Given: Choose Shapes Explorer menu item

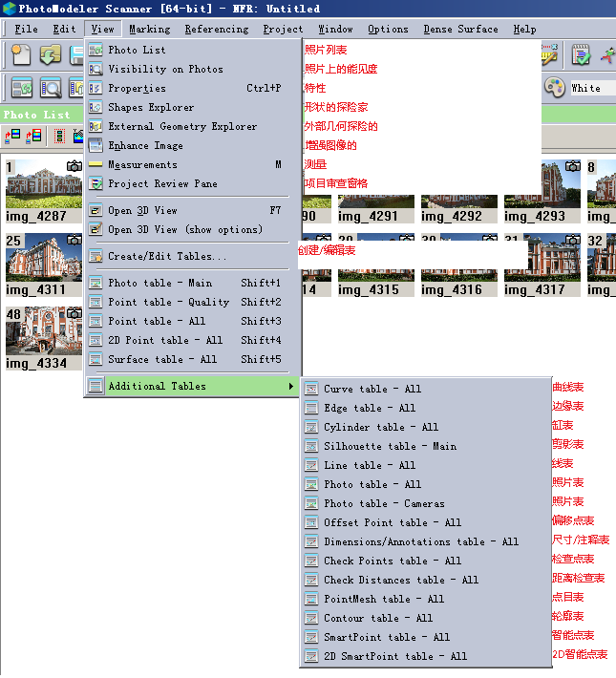Looking at the screenshot, I should click(x=193, y=107).
